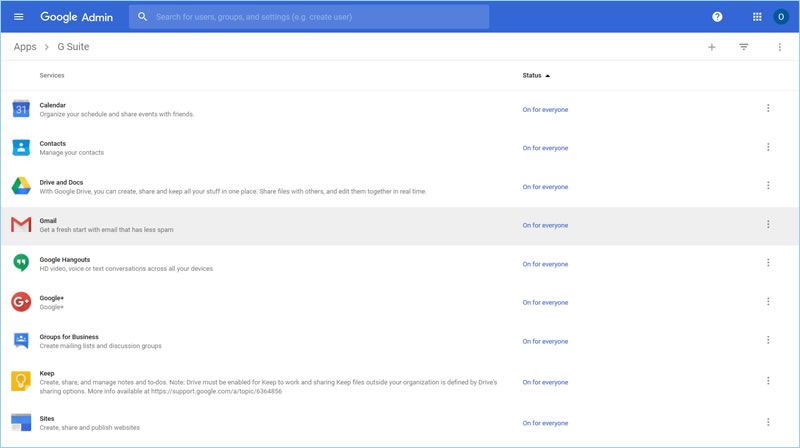The image size is (800, 448).
Task: Open Google+ service name
Action: pyautogui.click(x=52, y=298)
